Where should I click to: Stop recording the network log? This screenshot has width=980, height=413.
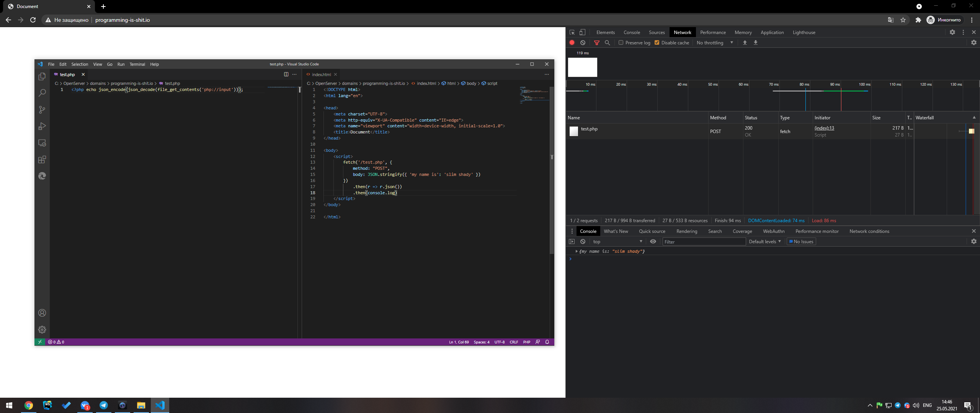572,43
